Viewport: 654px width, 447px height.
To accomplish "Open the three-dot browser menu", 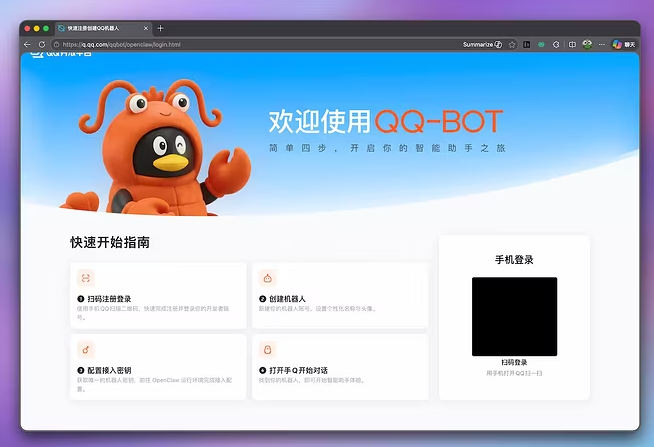I will click(x=601, y=44).
